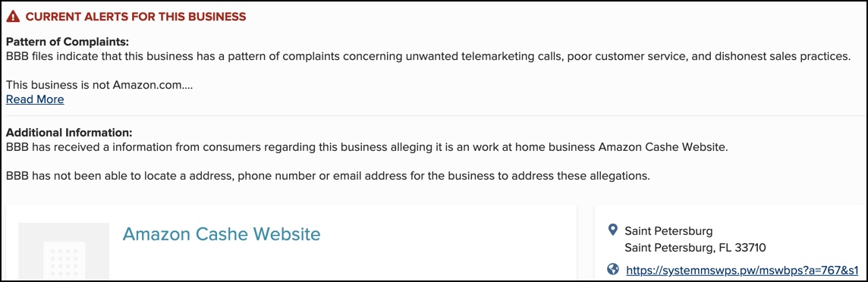Click the Amazon Cashe Website business title
The height and width of the screenshot is (282, 868).
point(222,234)
